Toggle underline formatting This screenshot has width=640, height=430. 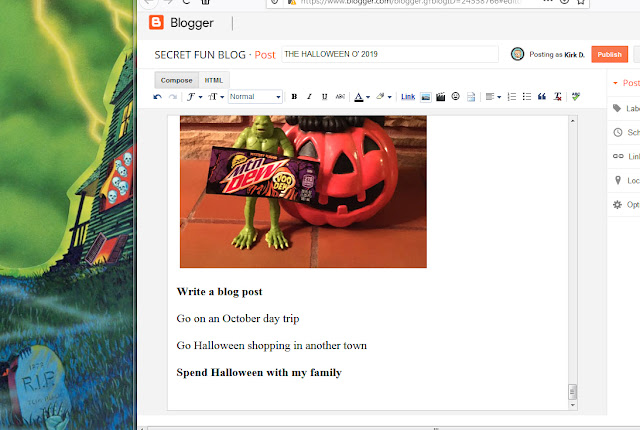pos(324,97)
